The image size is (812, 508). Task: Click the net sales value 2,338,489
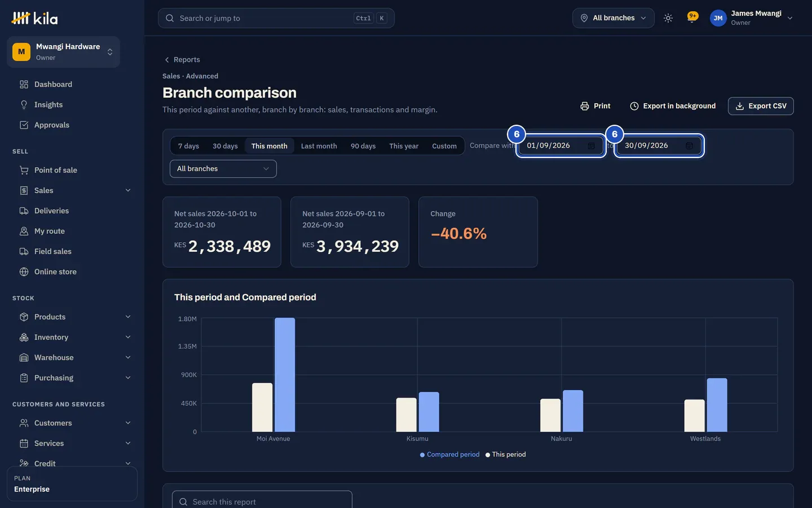[229, 247]
